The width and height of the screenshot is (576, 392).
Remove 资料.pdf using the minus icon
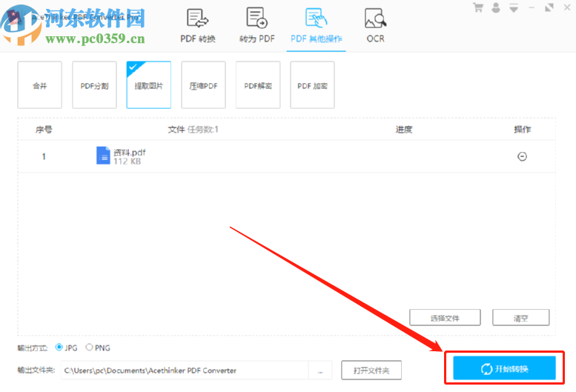tap(522, 157)
